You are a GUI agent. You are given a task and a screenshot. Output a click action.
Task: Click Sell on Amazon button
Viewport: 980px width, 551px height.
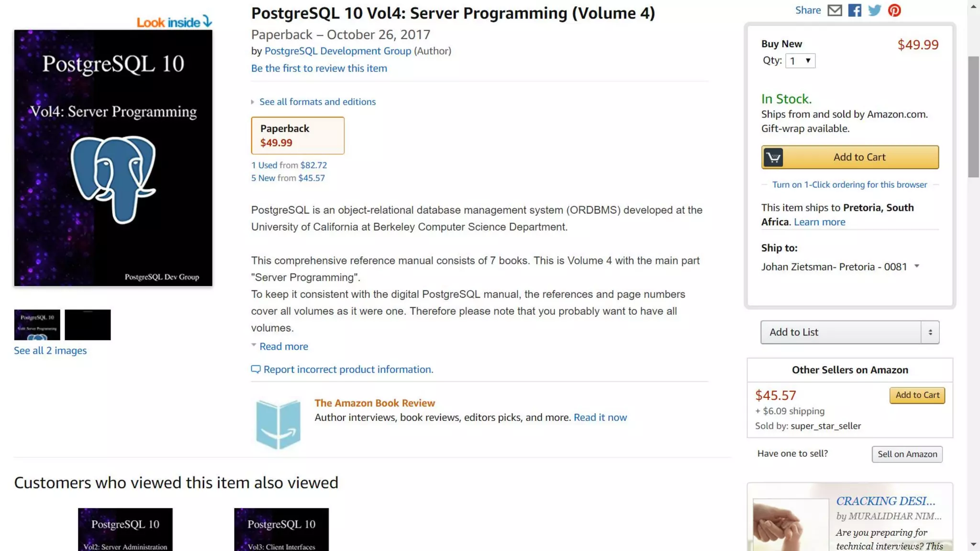(x=907, y=454)
